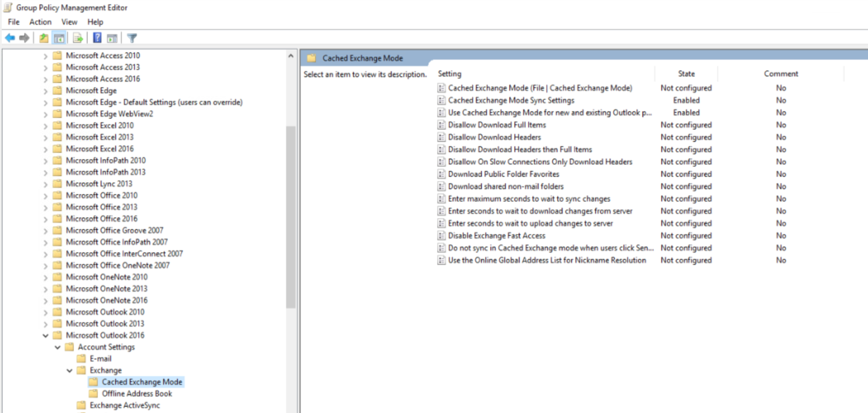The width and height of the screenshot is (868, 413).
Task: Select the Use Cached Exchange Mode for new and existing setting
Action: [x=550, y=113]
